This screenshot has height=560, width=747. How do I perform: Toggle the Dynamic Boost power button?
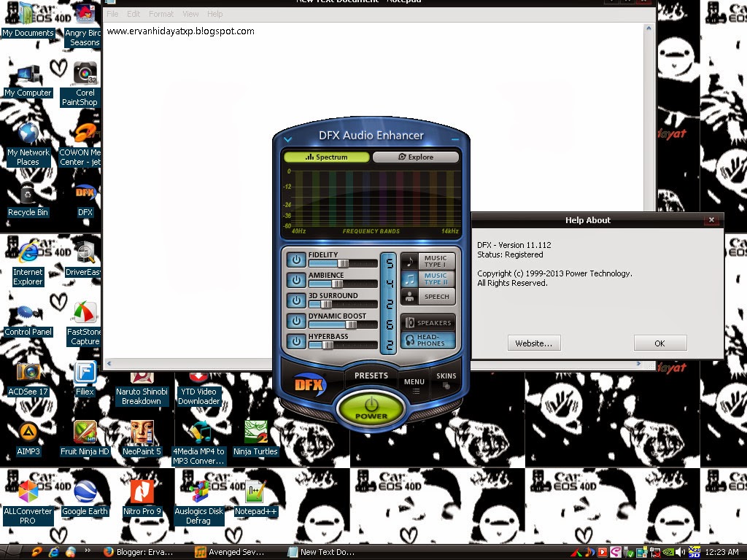click(296, 321)
